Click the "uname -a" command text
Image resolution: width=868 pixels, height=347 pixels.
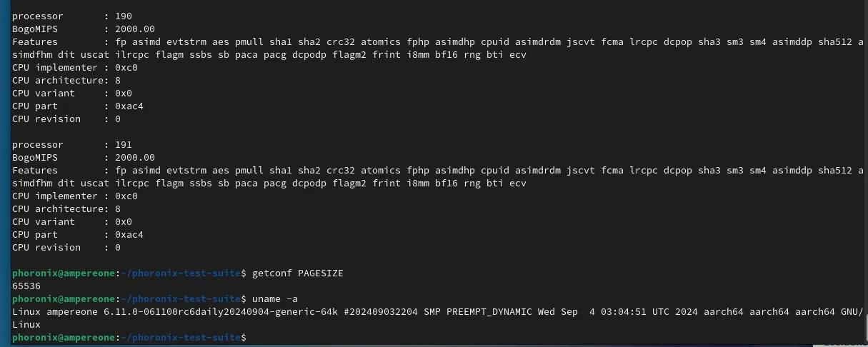[274, 298]
